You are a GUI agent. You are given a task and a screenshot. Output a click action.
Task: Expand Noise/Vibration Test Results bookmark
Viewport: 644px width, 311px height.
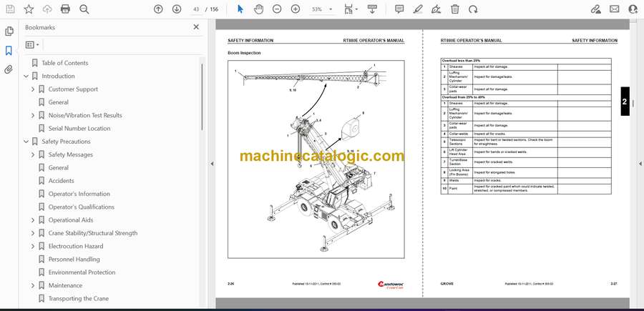point(33,115)
